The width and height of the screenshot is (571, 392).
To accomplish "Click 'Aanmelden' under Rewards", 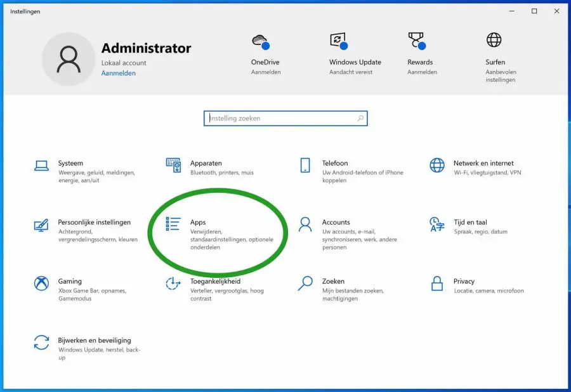I will (x=422, y=72).
